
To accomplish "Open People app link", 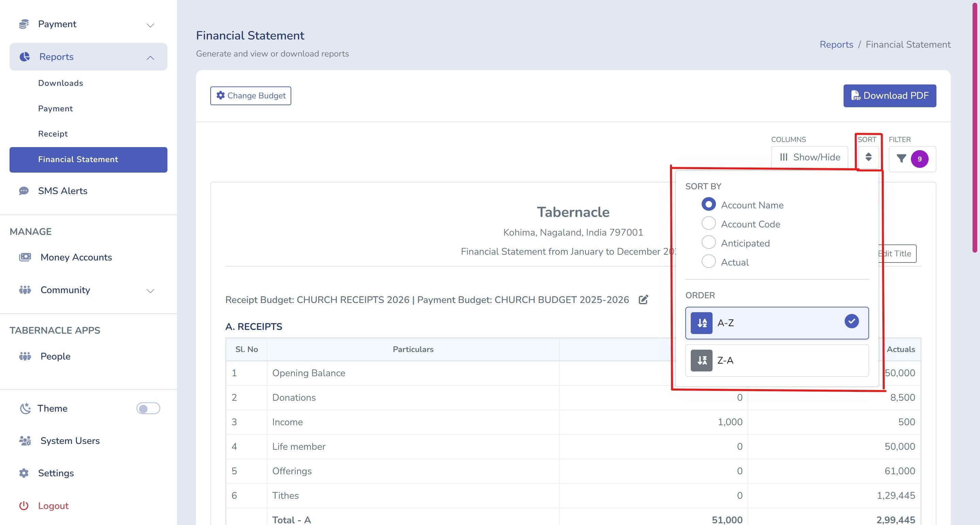I will pyautogui.click(x=55, y=356).
